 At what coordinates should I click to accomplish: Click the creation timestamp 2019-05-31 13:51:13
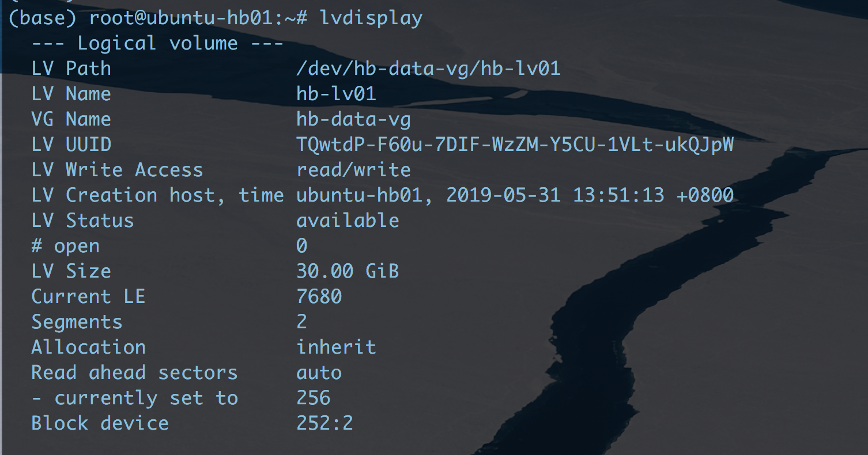(555, 195)
